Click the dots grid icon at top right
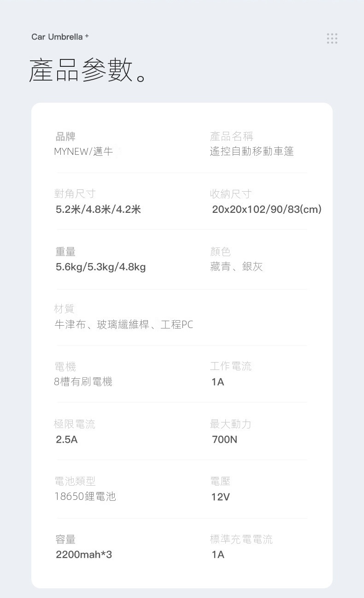This screenshot has width=364, height=598. click(332, 38)
